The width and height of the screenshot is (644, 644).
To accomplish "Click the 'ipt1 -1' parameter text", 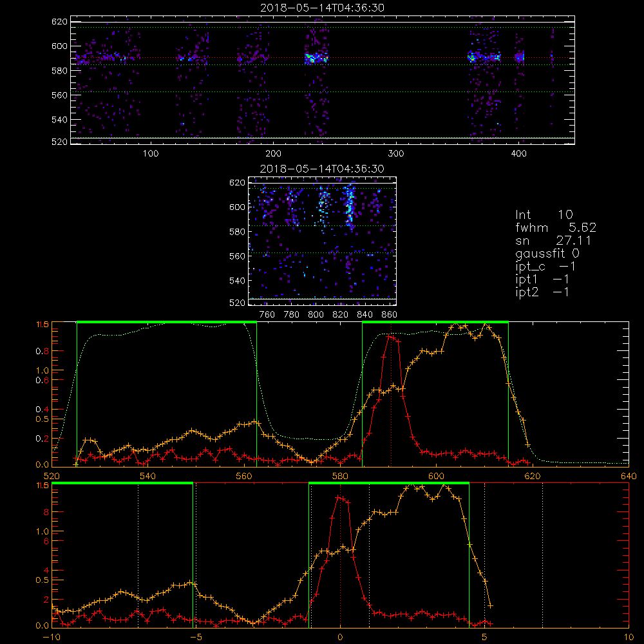I will tap(542, 279).
